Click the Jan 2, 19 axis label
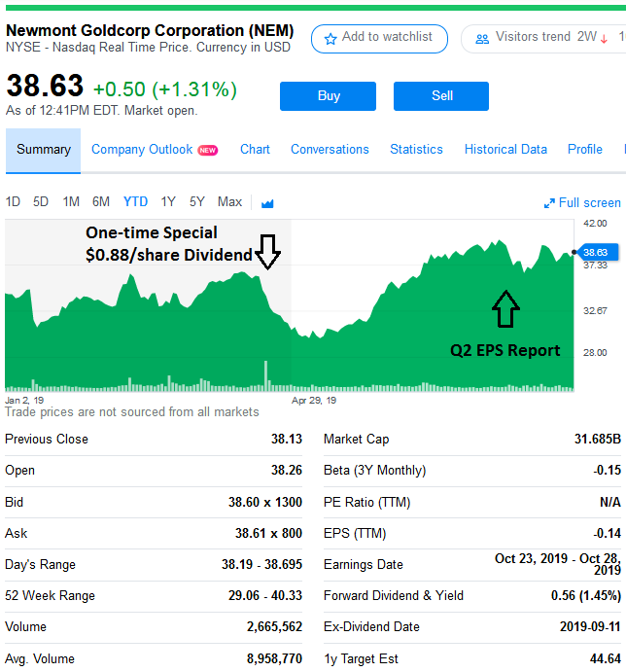This screenshot has width=626, height=672. pyautogui.click(x=24, y=401)
